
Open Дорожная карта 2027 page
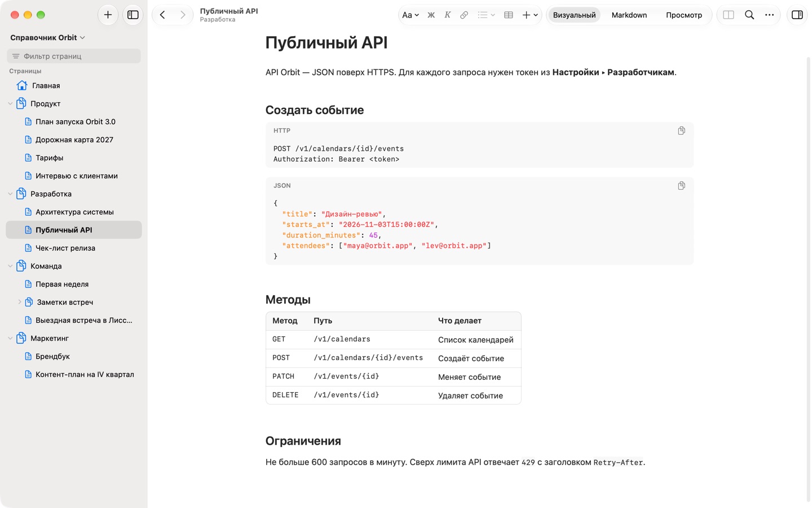74,140
